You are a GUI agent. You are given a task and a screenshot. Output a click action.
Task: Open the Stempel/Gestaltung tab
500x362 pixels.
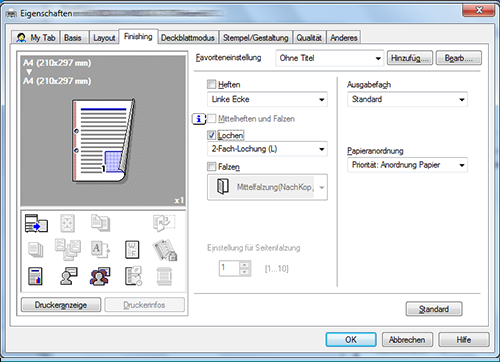(x=255, y=38)
